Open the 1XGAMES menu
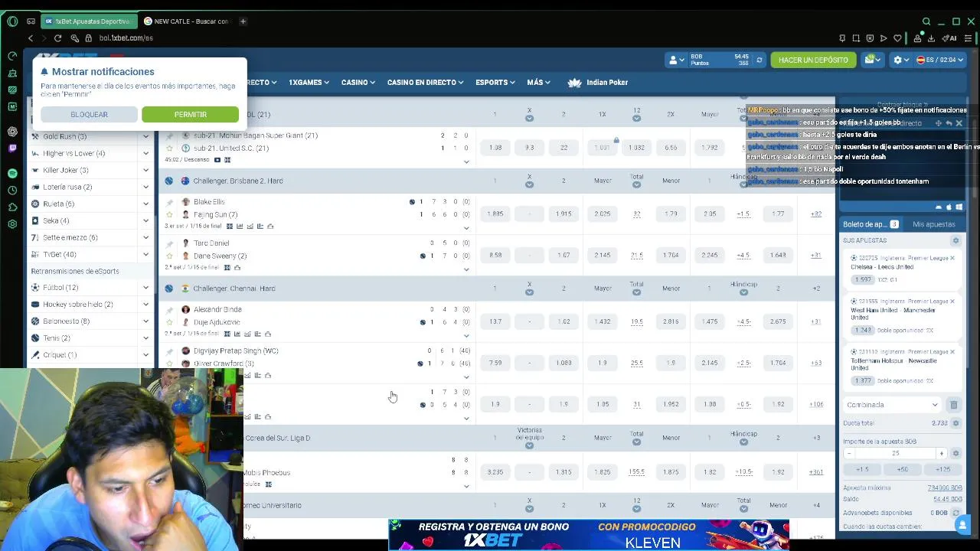Image resolution: width=980 pixels, height=551 pixels. (x=309, y=82)
